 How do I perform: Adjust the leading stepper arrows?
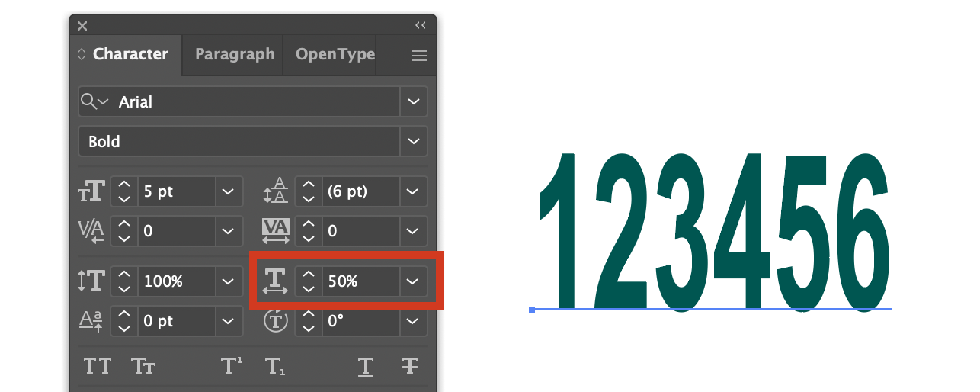(308, 191)
